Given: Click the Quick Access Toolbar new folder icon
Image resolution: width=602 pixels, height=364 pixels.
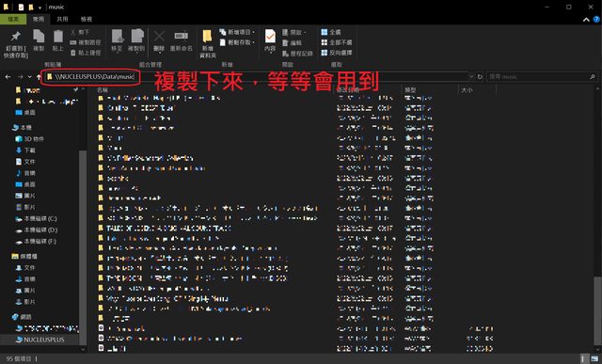Looking at the screenshot, I should pos(31,7).
